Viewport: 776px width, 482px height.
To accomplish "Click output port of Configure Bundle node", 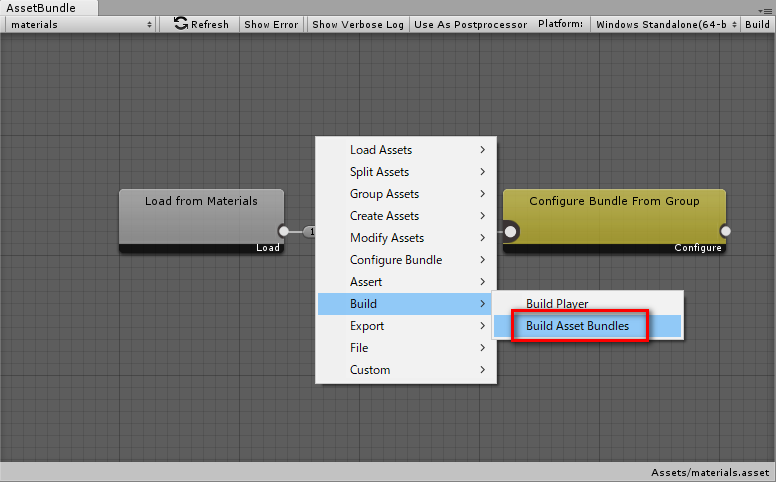I will coord(725,231).
